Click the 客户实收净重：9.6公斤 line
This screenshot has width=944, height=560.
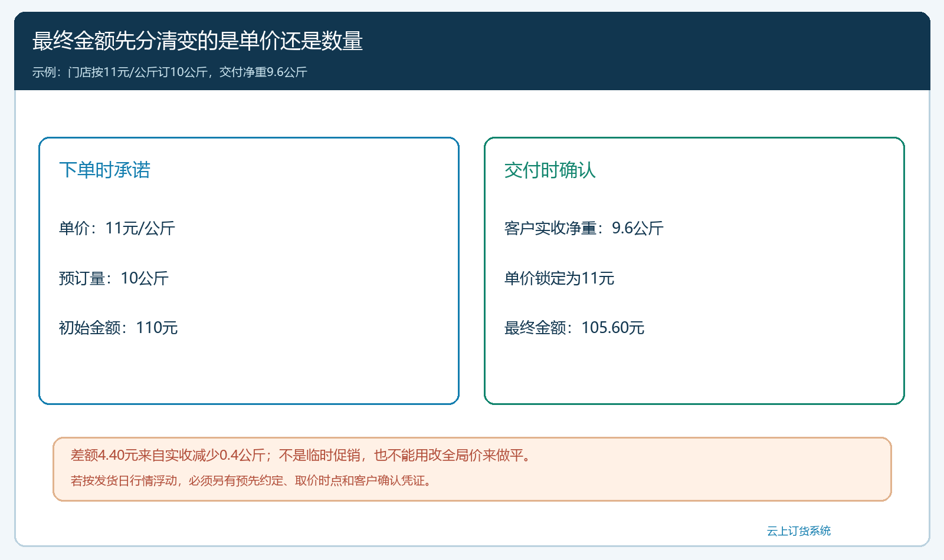[584, 228]
